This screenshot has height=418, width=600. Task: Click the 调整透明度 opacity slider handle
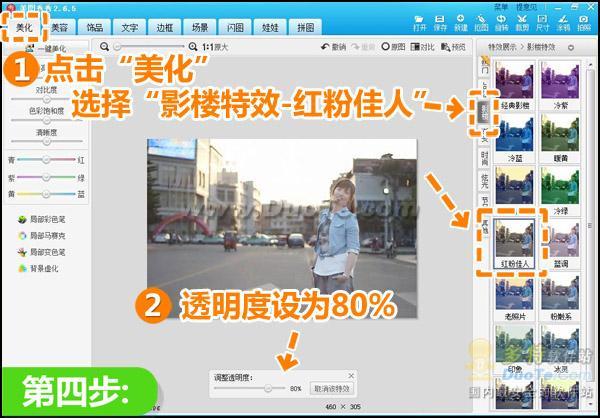pyautogui.click(x=268, y=389)
